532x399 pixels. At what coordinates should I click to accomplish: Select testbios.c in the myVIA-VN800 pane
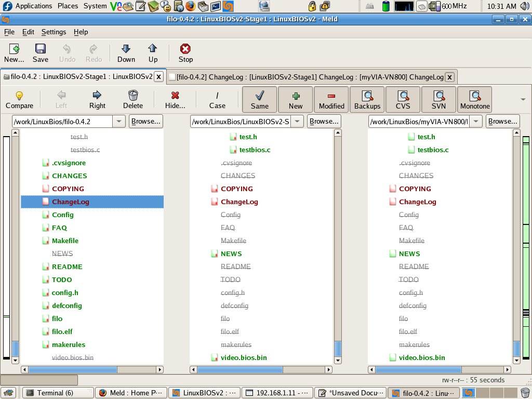tap(433, 150)
